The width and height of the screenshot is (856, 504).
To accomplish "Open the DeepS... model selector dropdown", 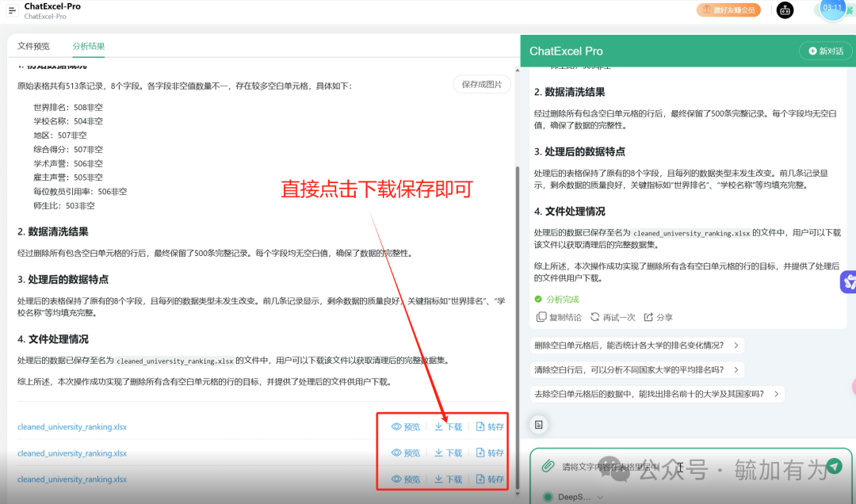I will pos(574,497).
